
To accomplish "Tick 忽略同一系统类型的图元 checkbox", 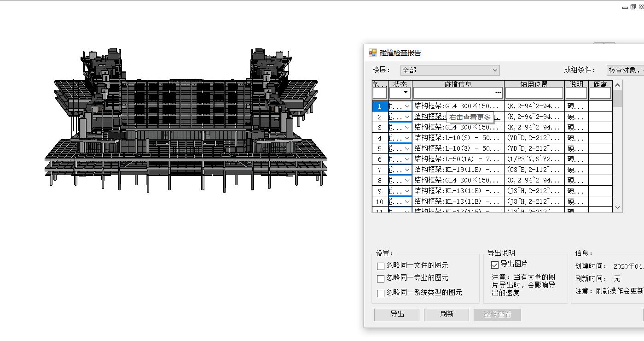I will 380,293.
